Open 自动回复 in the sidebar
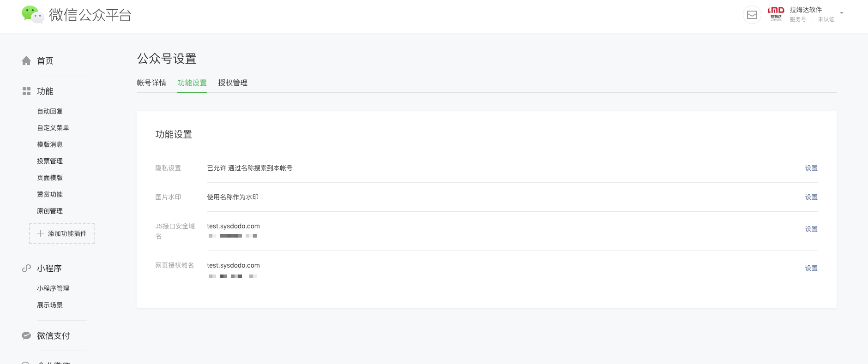This screenshot has height=364, width=868. pos(50,111)
